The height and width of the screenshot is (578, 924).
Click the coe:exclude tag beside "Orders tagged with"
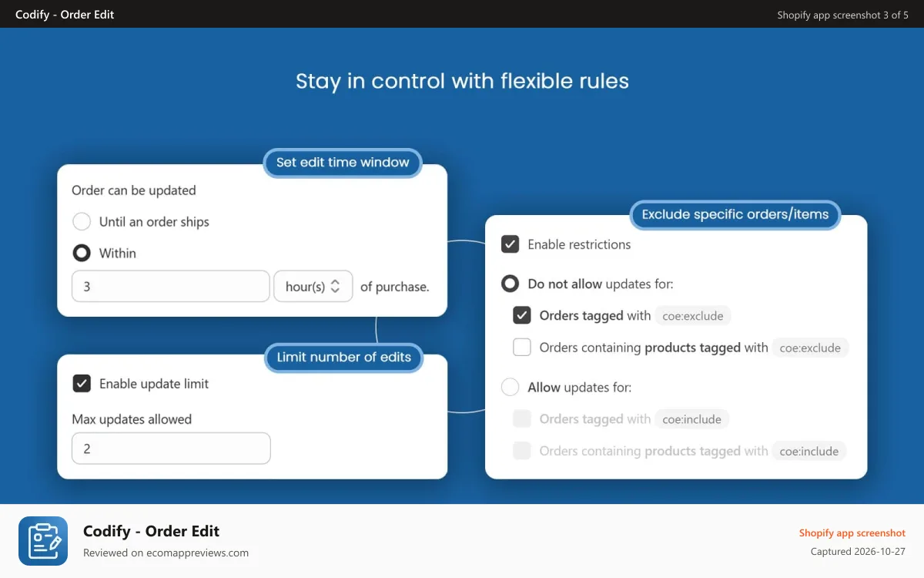pyautogui.click(x=693, y=315)
